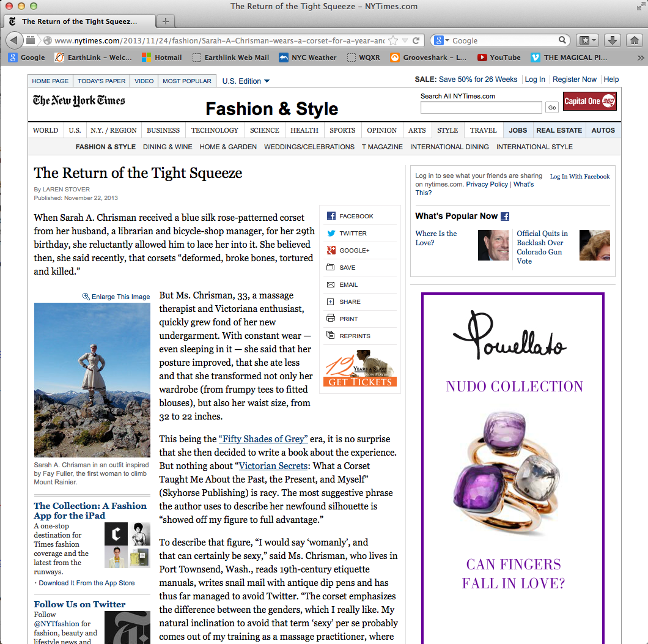Image resolution: width=648 pixels, height=644 pixels.
Task: Click 12 Years a Slave Get Tickets ad
Action: pyautogui.click(x=360, y=368)
